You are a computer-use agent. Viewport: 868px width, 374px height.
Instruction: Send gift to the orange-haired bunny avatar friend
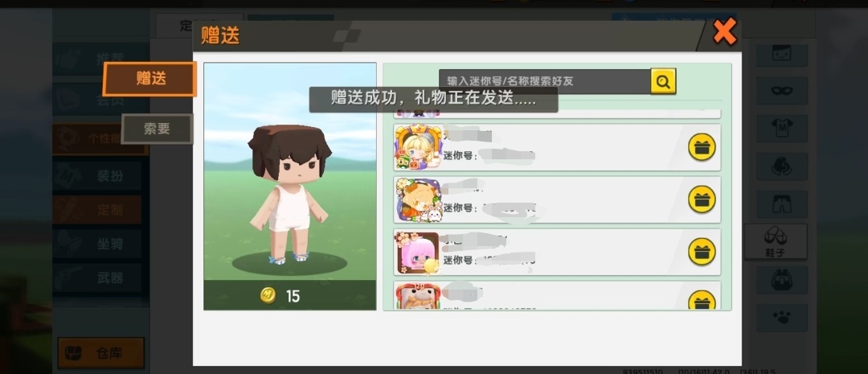coord(702,199)
